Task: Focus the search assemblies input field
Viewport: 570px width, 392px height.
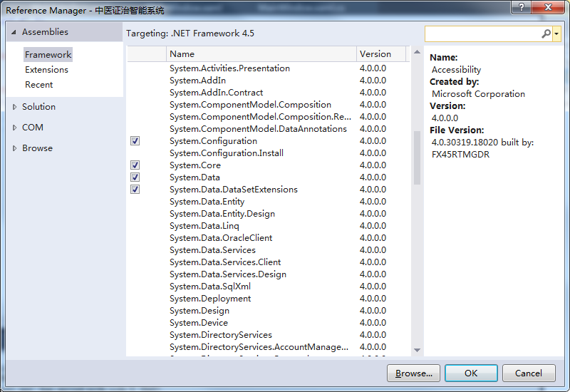Action: click(x=483, y=33)
